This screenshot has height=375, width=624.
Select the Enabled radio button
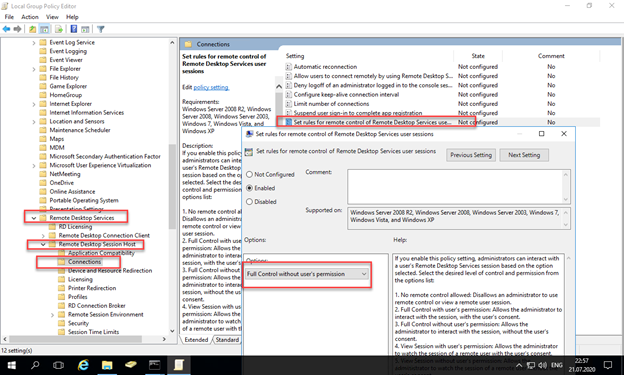coord(250,188)
